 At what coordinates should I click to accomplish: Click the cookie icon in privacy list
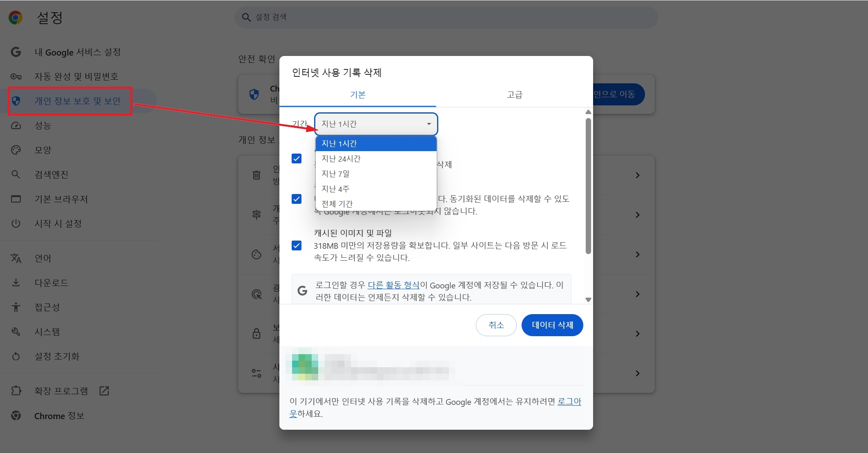257,254
